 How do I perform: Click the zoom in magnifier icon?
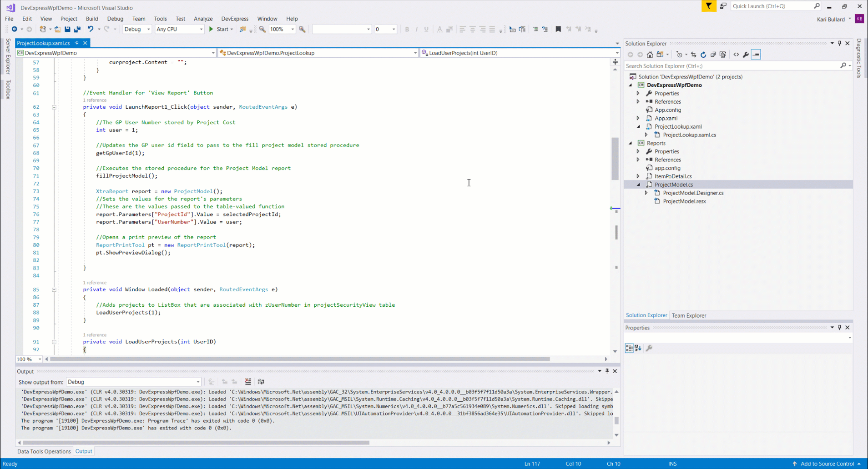pos(302,29)
